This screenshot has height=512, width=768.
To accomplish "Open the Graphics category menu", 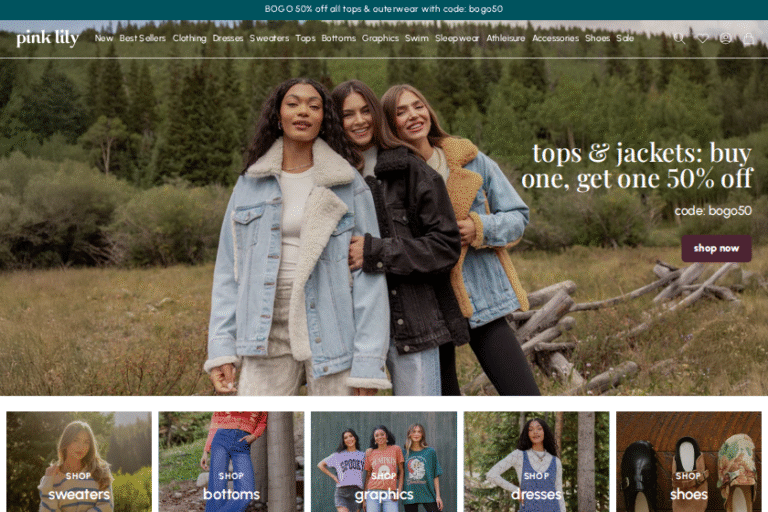I will [380, 38].
